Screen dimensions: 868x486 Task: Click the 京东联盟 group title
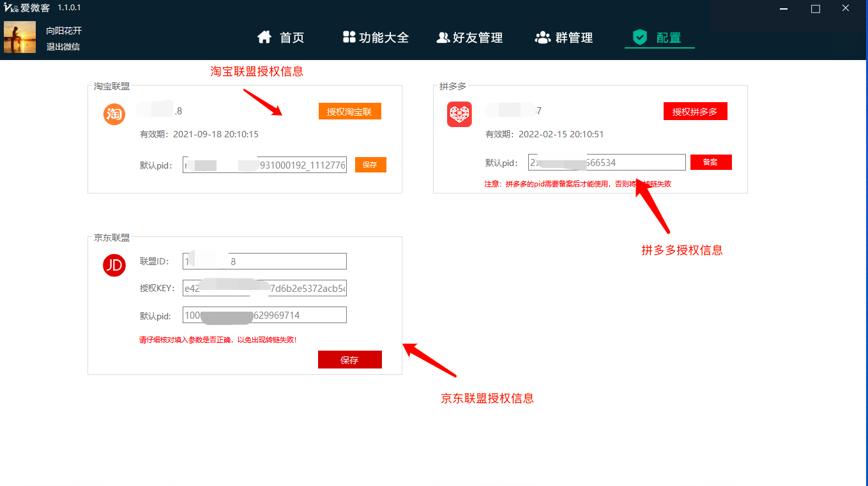coord(112,238)
